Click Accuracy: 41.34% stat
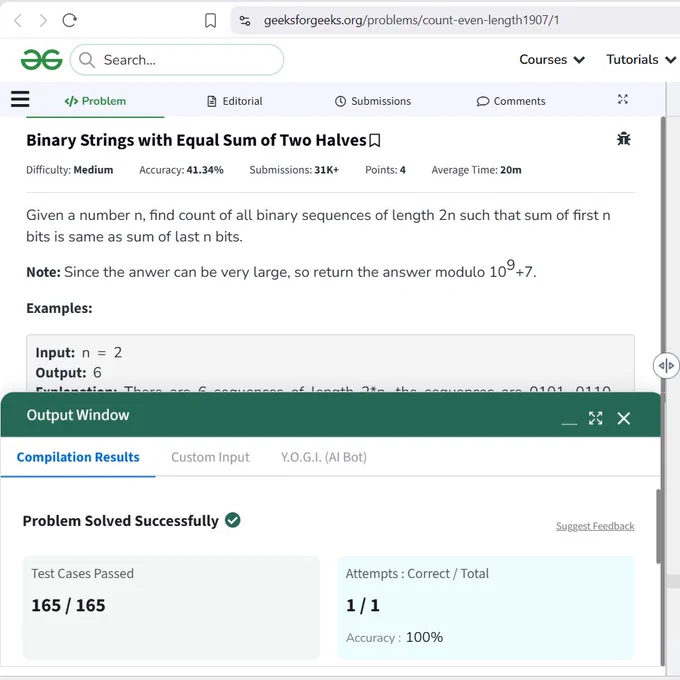The image size is (680, 680). (x=181, y=170)
